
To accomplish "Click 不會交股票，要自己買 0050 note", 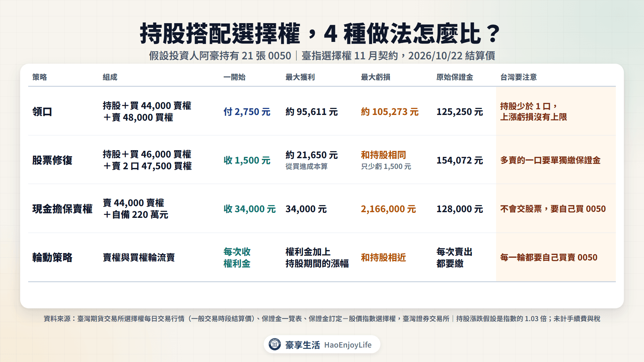I will [x=553, y=209].
